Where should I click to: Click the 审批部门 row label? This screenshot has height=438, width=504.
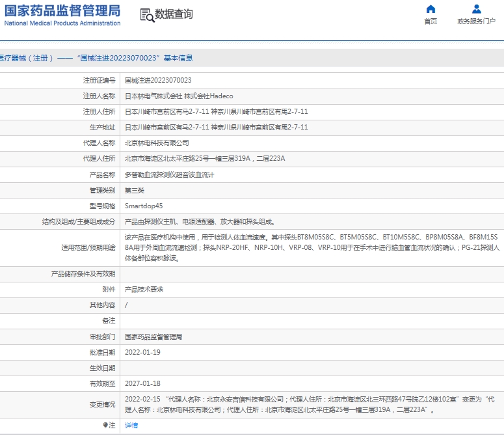point(102,336)
